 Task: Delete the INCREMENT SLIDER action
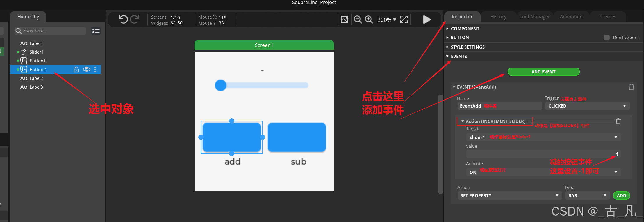(618, 121)
